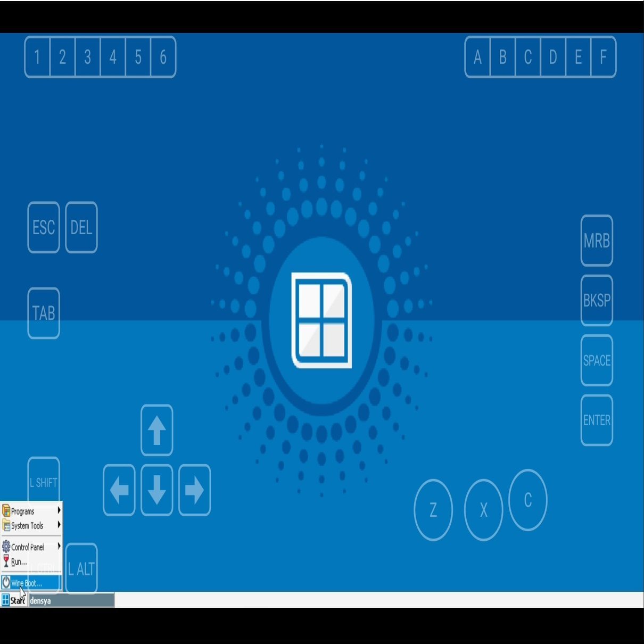Tap the BKSP overlay key
The image size is (644, 644).
point(597,301)
